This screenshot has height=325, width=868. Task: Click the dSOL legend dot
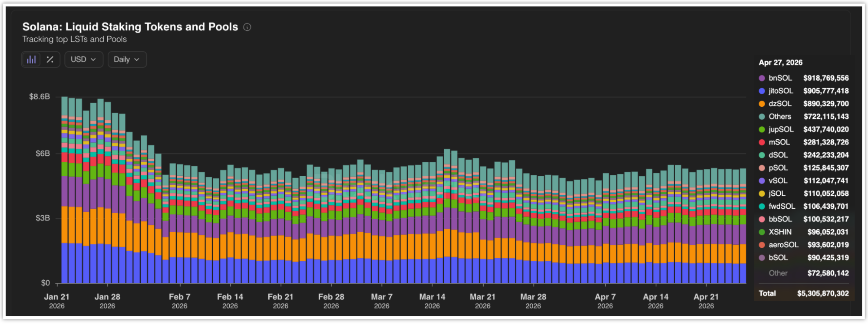pyautogui.click(x=762, y=155)
